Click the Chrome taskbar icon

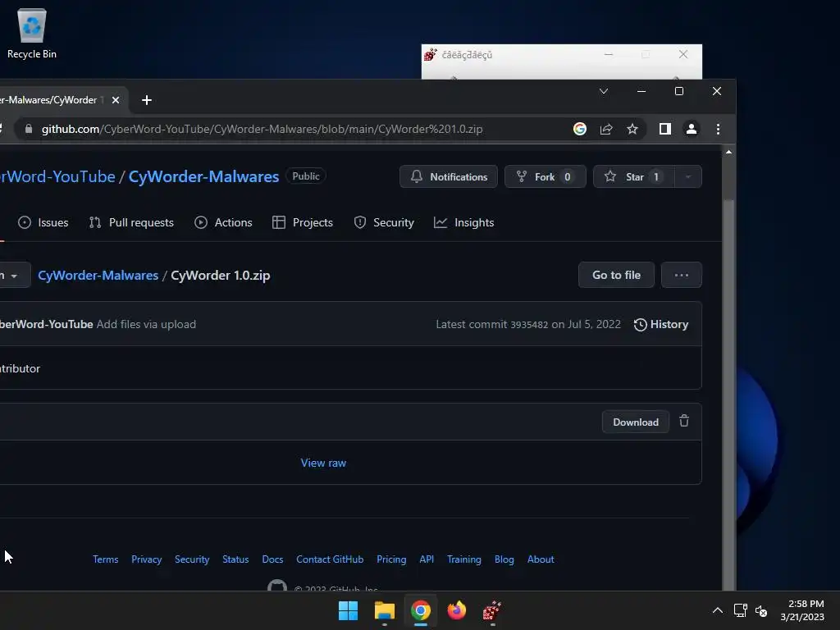(421, 610)
